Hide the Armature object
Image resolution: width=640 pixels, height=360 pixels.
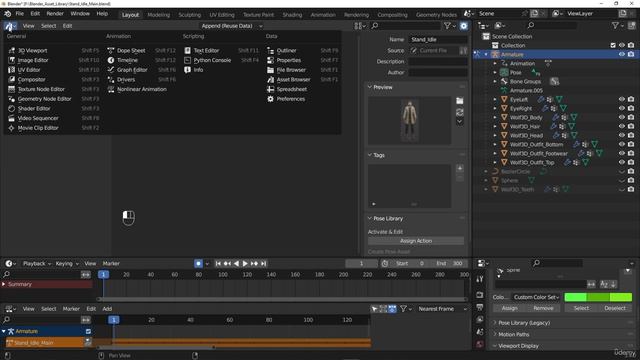pos(622,54)
